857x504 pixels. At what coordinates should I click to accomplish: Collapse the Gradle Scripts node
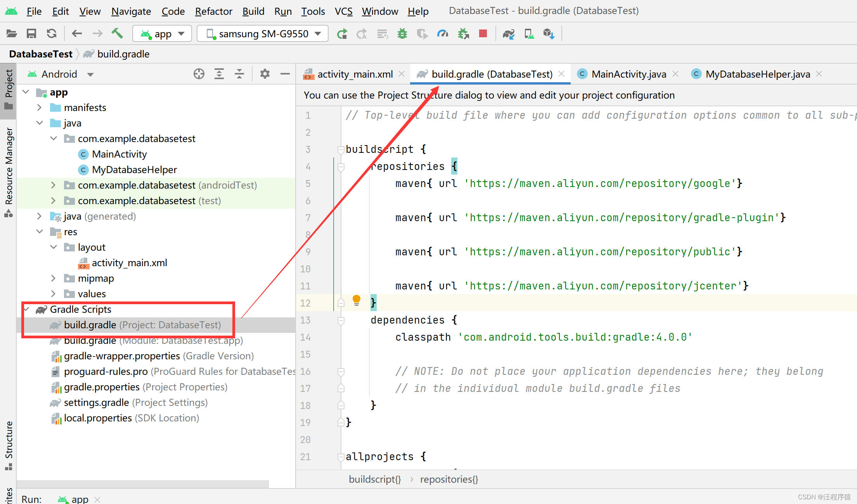[x=27, y=309]
